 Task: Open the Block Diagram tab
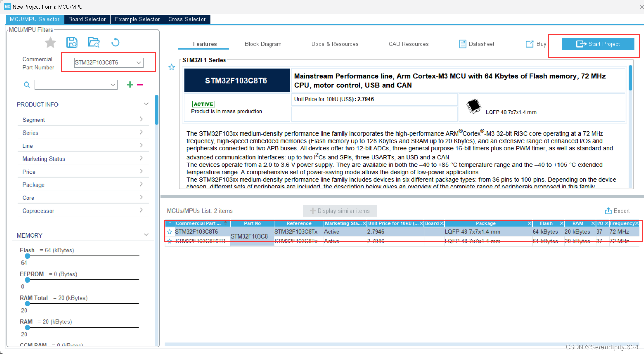(x=263, y=44)
